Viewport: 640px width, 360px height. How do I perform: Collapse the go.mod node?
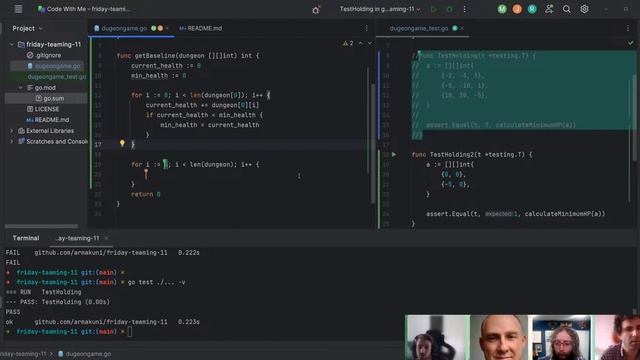point(20,87)
